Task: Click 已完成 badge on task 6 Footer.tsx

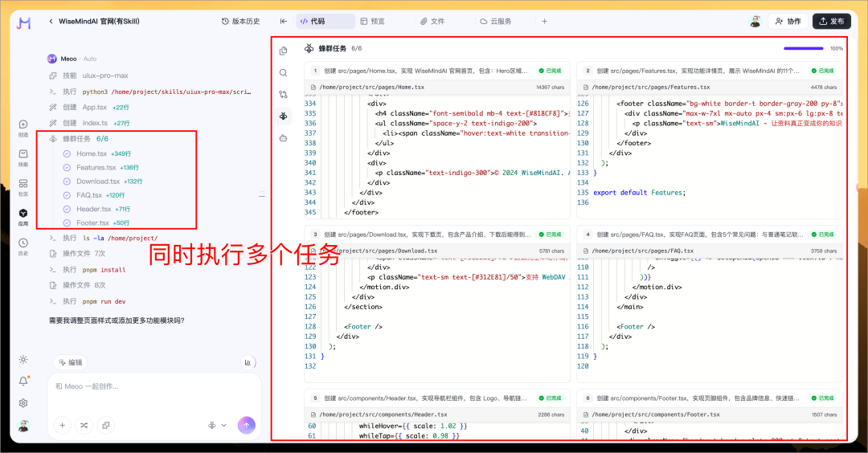Action: (823, 398)
